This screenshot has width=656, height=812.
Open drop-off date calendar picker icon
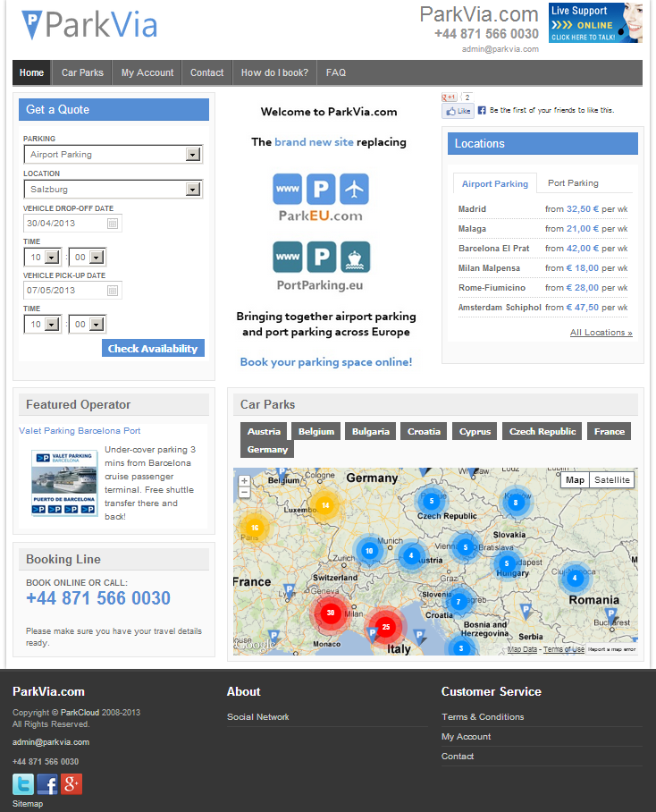113,224
